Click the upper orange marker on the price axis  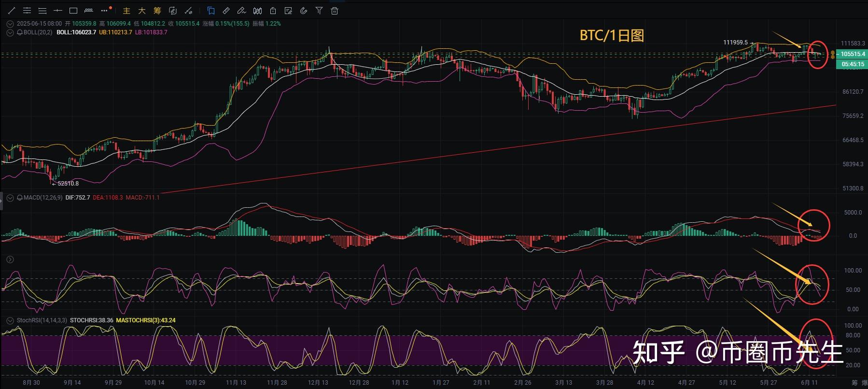[x=833, y=52]
